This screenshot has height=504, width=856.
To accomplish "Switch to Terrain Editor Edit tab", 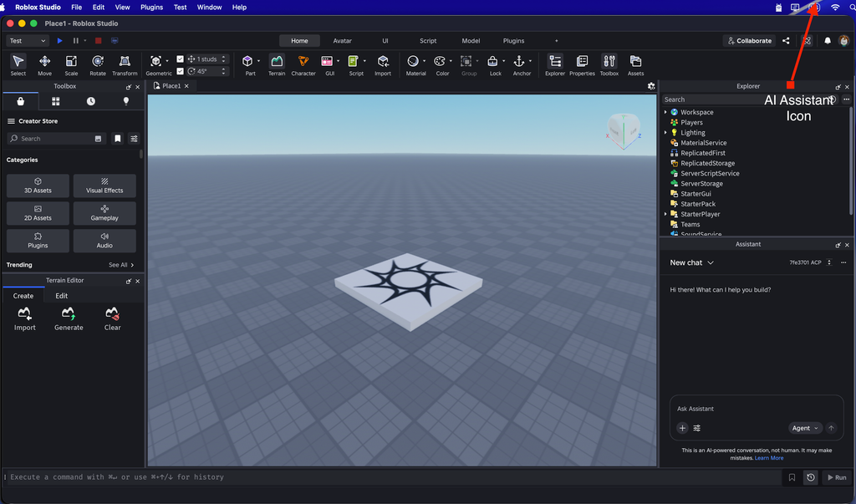I will tap(62, 296).
